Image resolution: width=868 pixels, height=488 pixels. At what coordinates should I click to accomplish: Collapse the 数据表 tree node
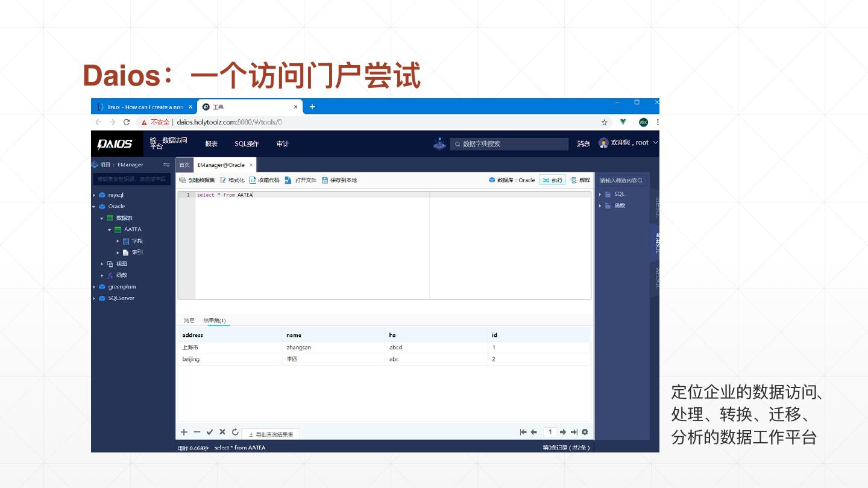point(102,218)
